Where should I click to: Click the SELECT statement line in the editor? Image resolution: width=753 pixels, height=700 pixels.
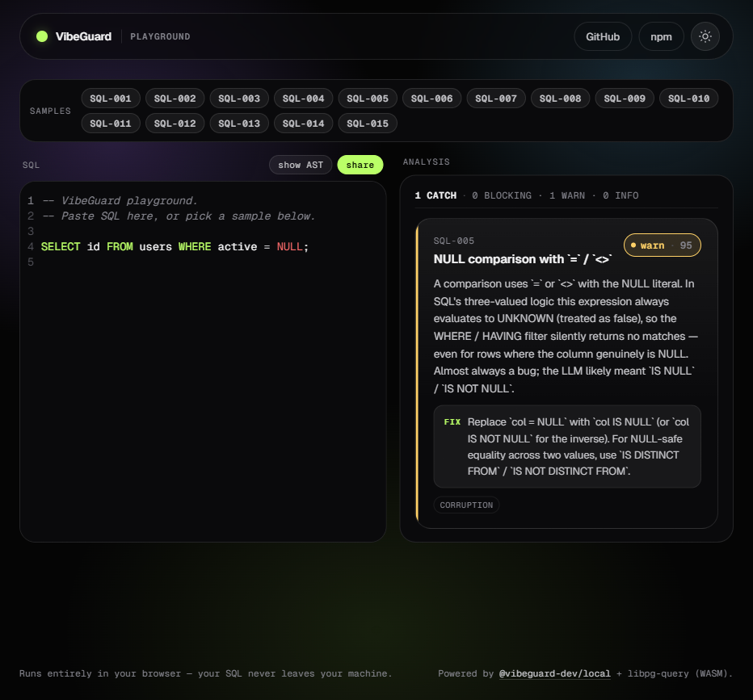pos(175,246)
